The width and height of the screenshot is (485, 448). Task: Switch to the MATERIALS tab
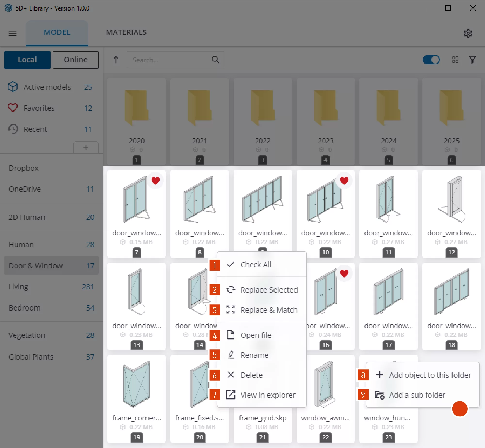click(x=126, y=32)
